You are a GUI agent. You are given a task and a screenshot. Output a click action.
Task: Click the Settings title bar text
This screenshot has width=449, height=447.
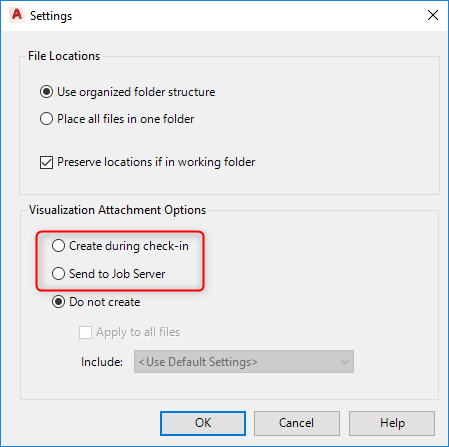point(51,16)
